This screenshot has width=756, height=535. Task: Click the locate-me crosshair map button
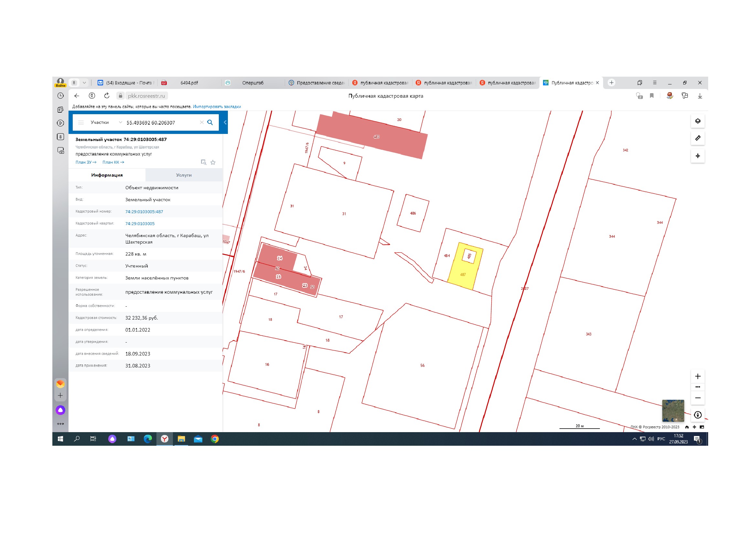[697, 156]
